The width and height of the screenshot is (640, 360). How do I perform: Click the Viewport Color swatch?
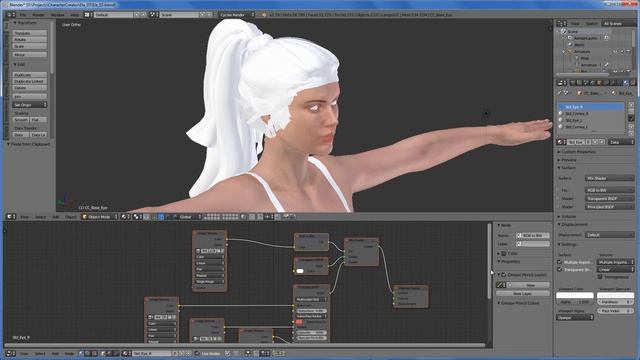pyautogui.click(x=574, y=295)
